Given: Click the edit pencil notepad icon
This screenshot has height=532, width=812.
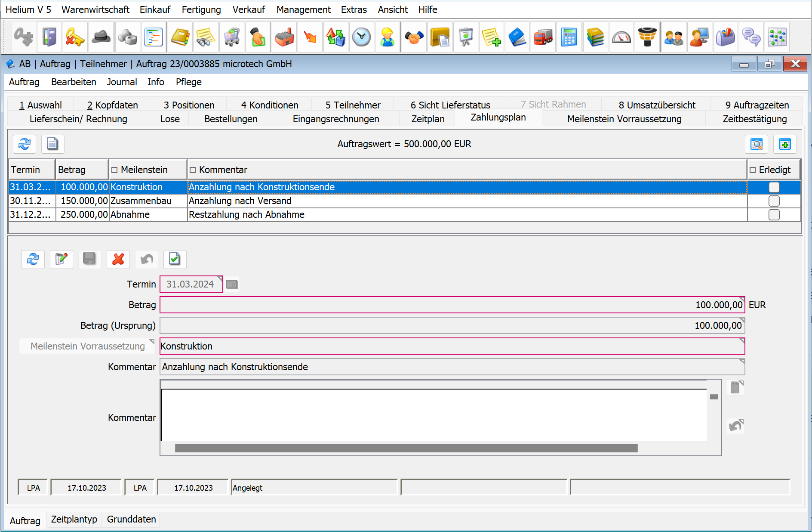Looking at the screenshot, I should click(x=61, y=259).
